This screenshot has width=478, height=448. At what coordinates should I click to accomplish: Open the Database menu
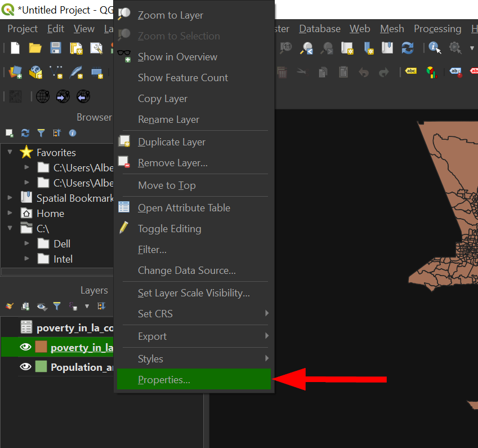[320, 29]
